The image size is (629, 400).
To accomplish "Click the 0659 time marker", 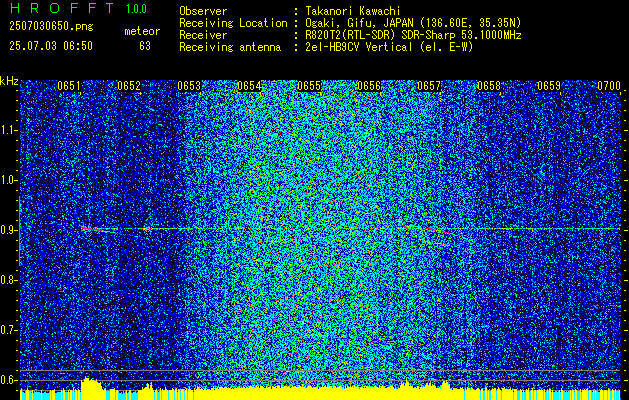I will 549,86.
